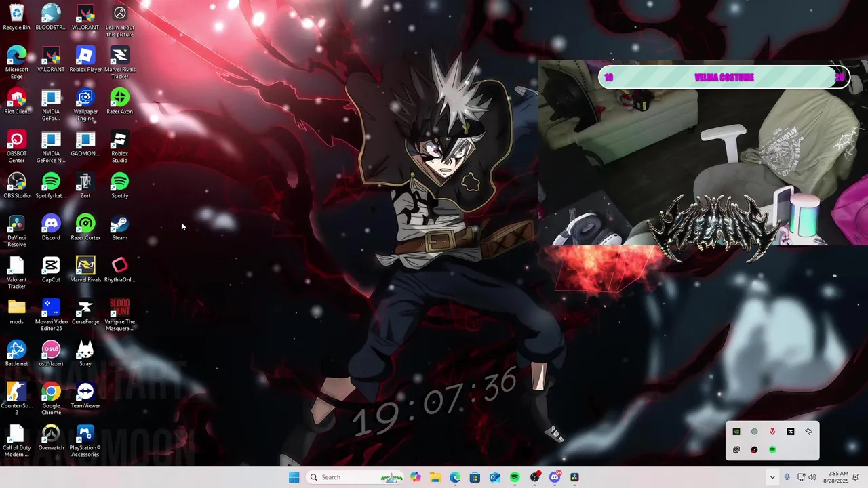Click Riot Vanguard icon in tray overflow
868x488 pixels.
pyautogui.click(x=772, y=432)
